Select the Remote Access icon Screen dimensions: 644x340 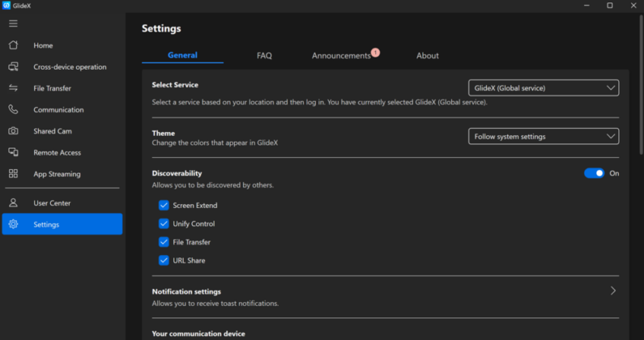coord(13,152)
